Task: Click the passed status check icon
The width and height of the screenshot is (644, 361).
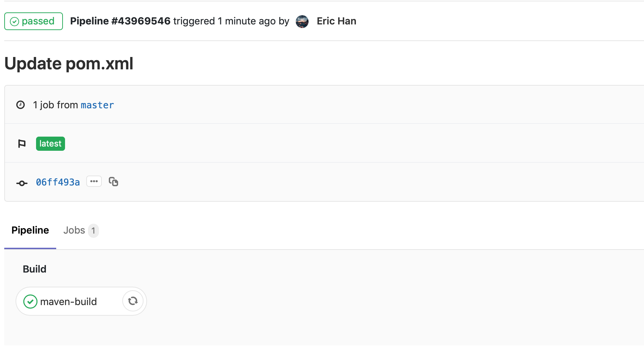Action: pyautogui.click(x=14, y=21)
